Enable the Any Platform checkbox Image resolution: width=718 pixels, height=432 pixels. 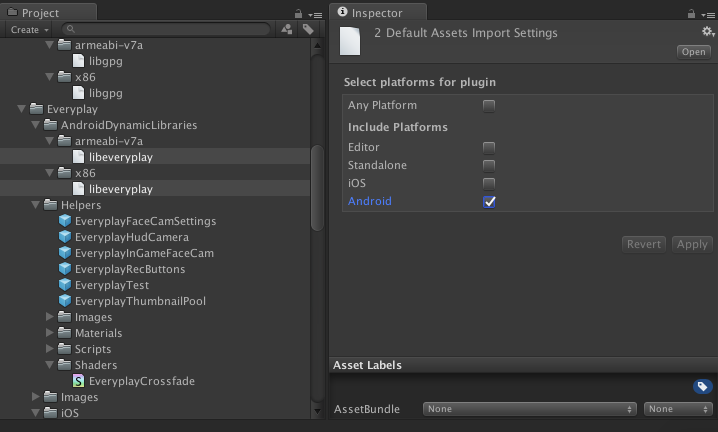pyautogui.click(x=489, y=105)
